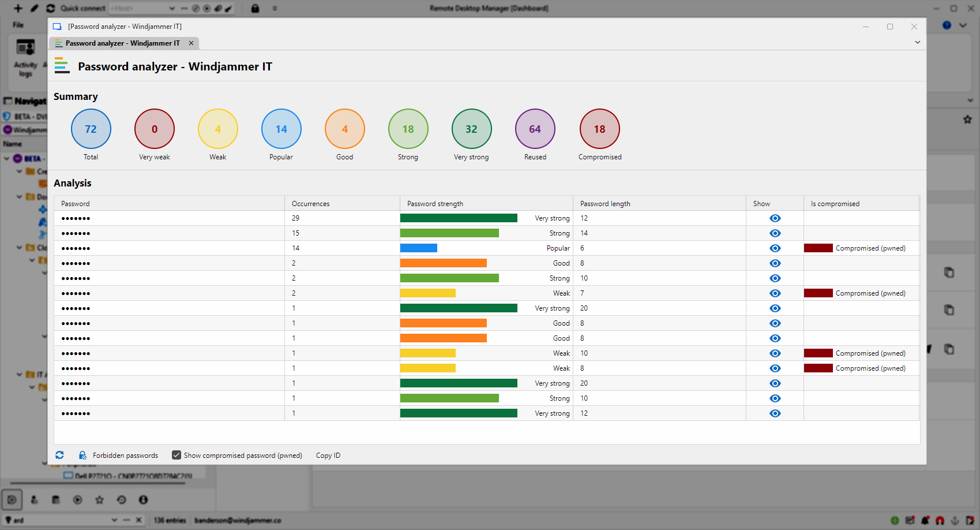Expand the tab list chevron at right
980x530 pixels.
917,43
